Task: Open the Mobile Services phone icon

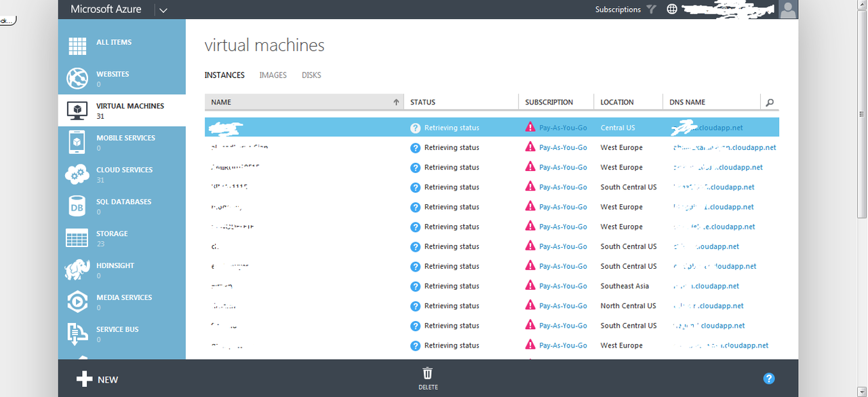Action: [x=77, y=143]
